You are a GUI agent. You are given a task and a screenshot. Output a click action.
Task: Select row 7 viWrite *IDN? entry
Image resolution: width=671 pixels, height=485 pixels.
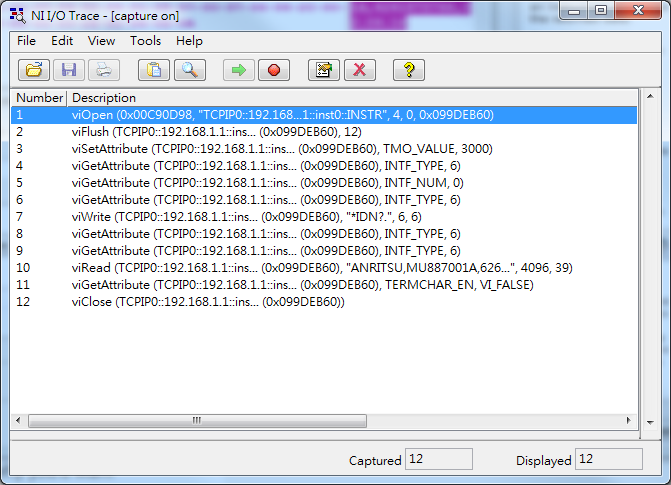tap(324, 217)
